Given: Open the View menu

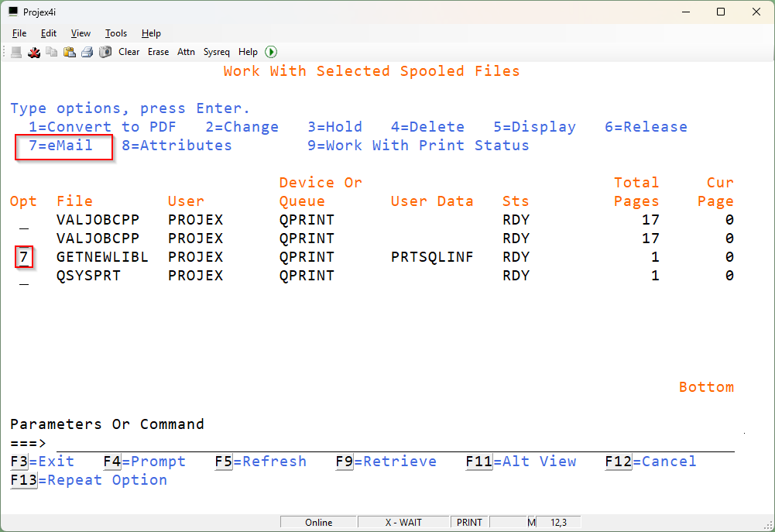Looking at the screenshot, I should pyautogui.click(x=81, y=33).
